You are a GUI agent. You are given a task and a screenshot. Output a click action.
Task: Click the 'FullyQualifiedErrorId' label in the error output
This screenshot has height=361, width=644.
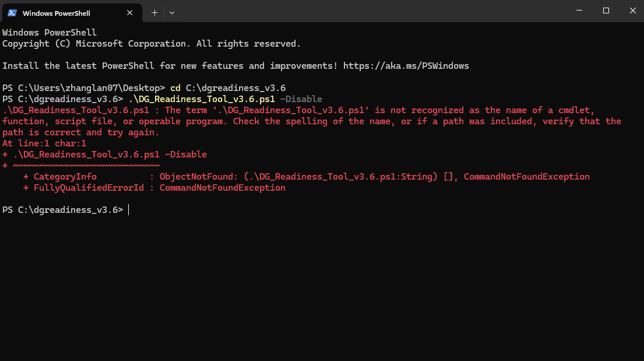(x=89, y=187)
